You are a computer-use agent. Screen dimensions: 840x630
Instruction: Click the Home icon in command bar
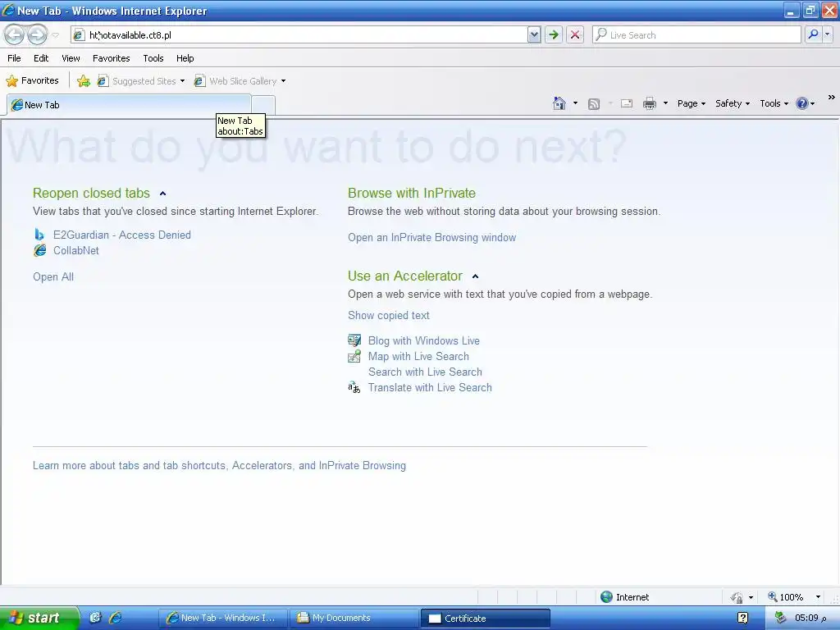pyautogui.click(x=559, y=103)
